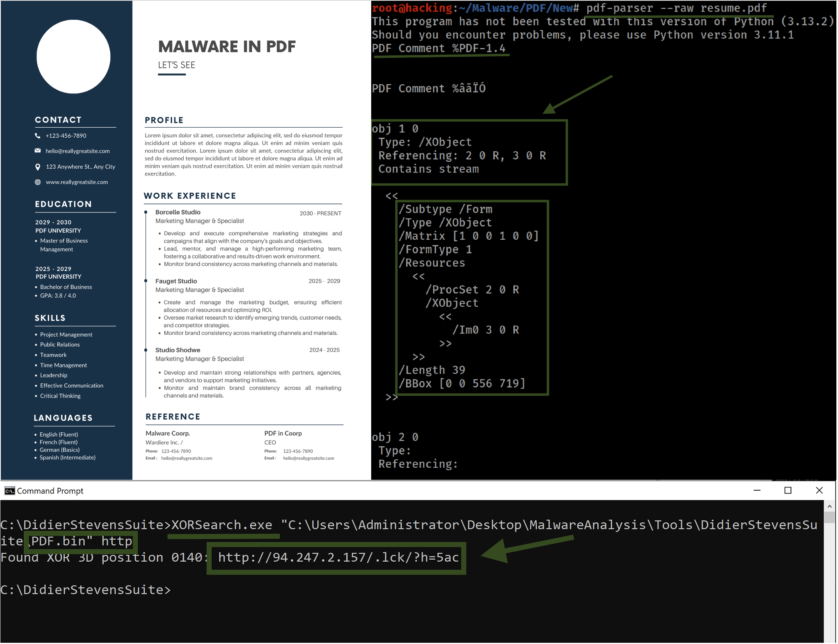
Task: Click 'Referencing: 2 0 R, 3 0 R' line
Action: point(462,156)
